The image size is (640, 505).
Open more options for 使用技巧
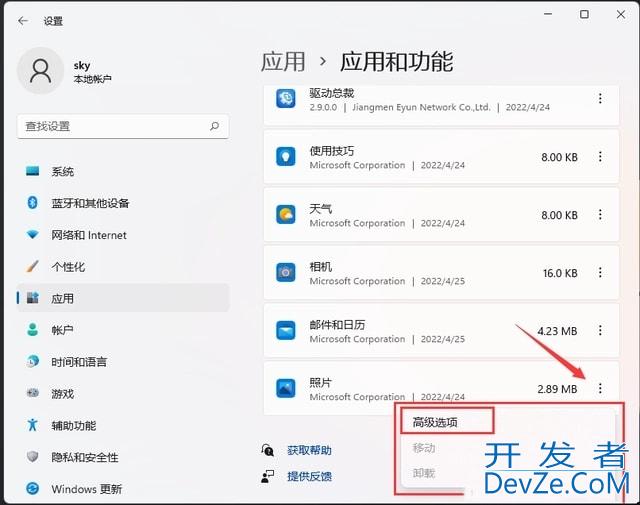point(600,157)
